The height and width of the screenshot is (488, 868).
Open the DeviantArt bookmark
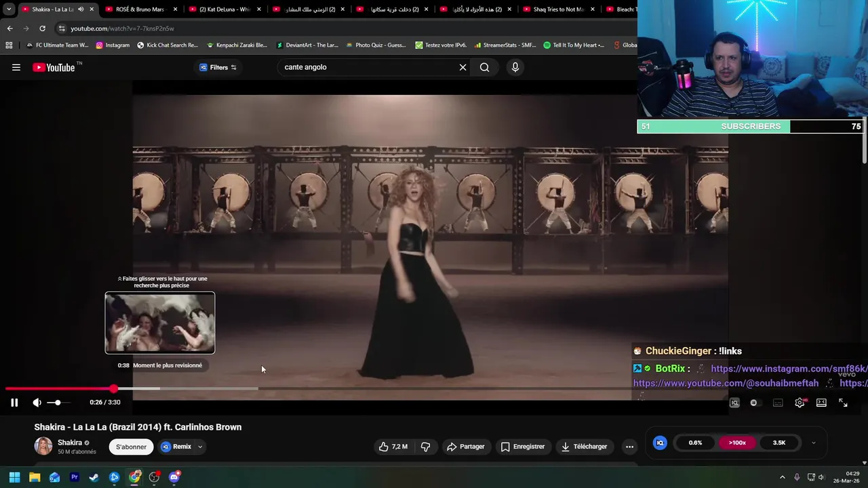point(307,45)
